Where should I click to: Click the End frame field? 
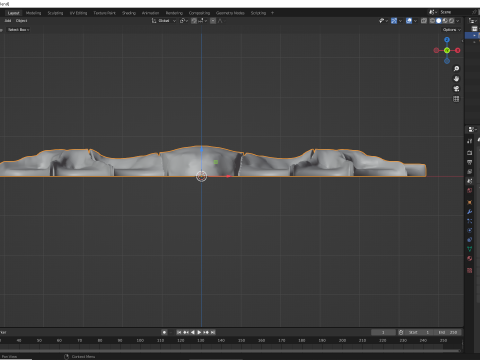click(x=448, y=332)
